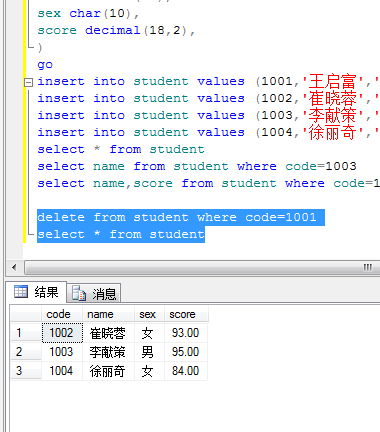Click line select name where code=1003
This screenshot has width=380, height=432.
tap(197, 166)
